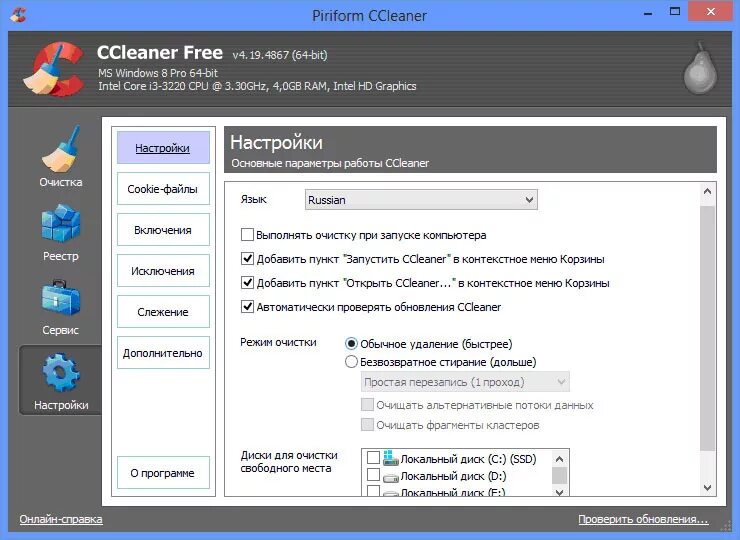The width and height of the screenshot is (740, 540).
Task: Switch to the Слежение tab
Action: [x=163, y=312]
